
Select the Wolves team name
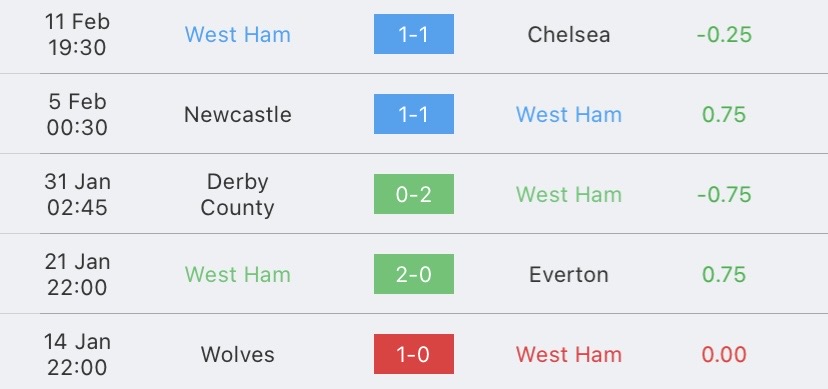238,354
